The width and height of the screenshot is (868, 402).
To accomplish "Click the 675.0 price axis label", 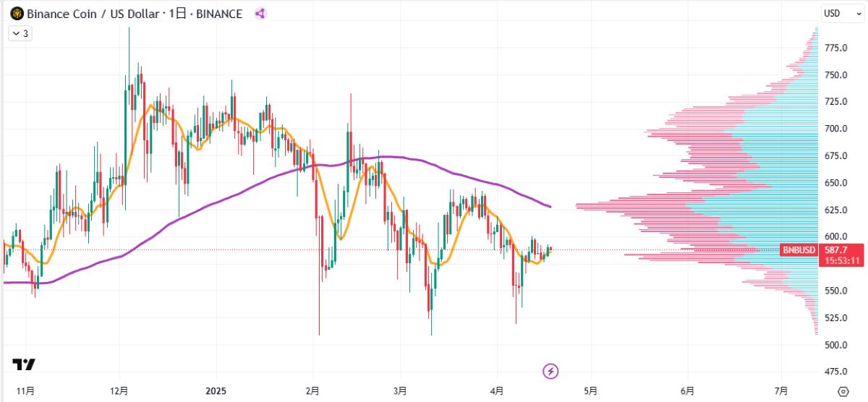I will point(836,156).
